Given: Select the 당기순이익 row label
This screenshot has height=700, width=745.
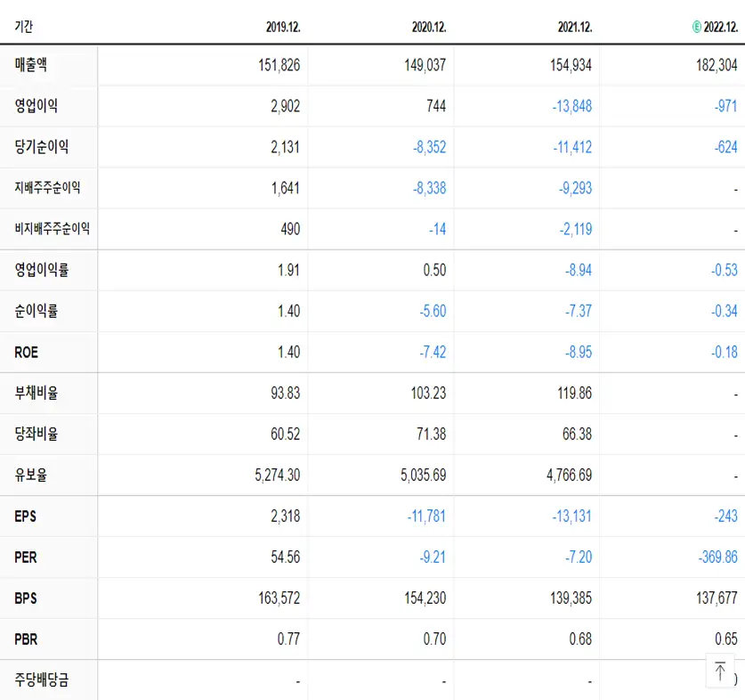Looking at the screenshot, I should [45, 146].
